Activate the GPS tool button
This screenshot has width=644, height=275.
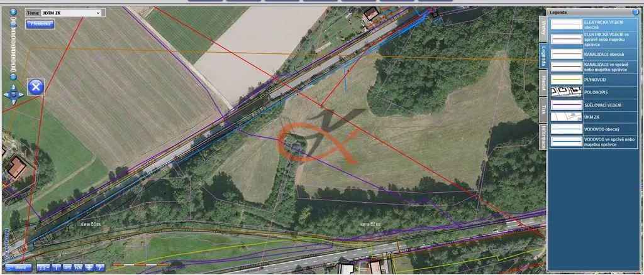coord(67,267)
